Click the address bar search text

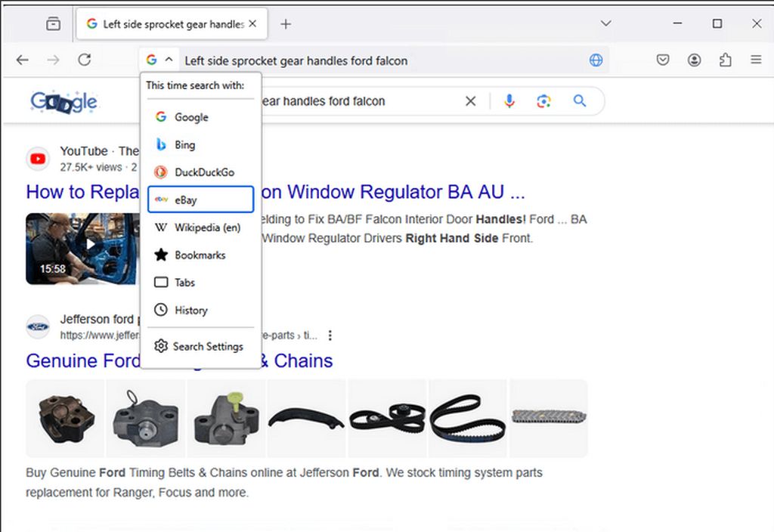296,60
